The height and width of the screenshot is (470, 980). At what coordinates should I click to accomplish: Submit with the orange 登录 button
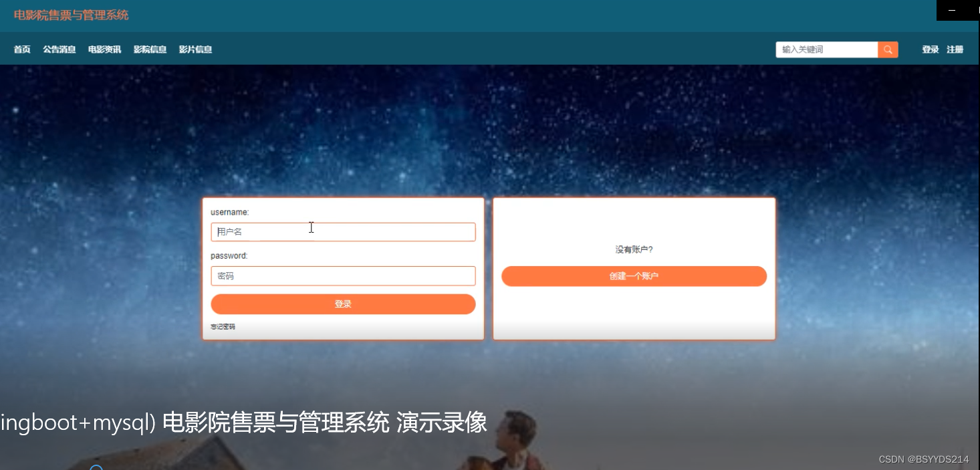click(x=343, y=304)
